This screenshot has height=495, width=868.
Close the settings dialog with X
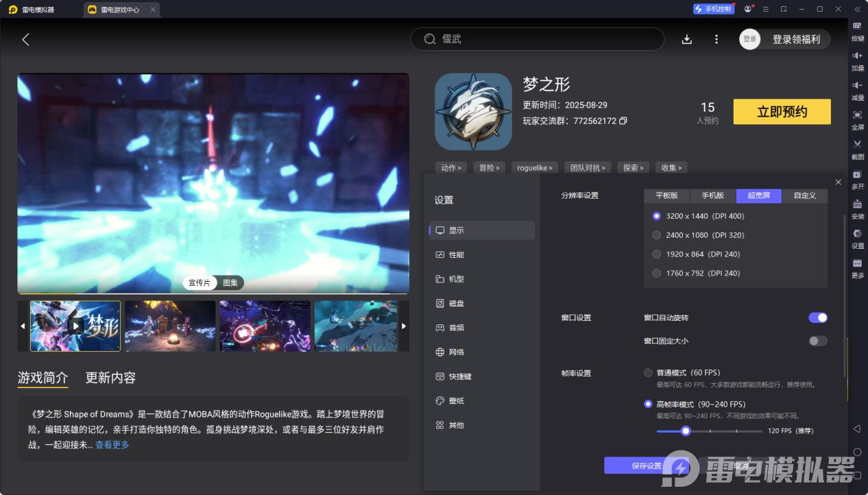point(838,182)
